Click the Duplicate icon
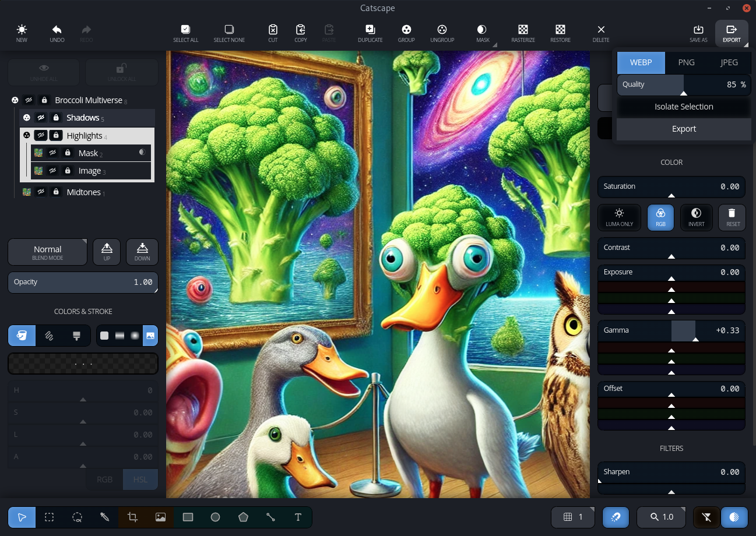The width and height of the screenshot is (756, 536). click(x=370, y=34)
